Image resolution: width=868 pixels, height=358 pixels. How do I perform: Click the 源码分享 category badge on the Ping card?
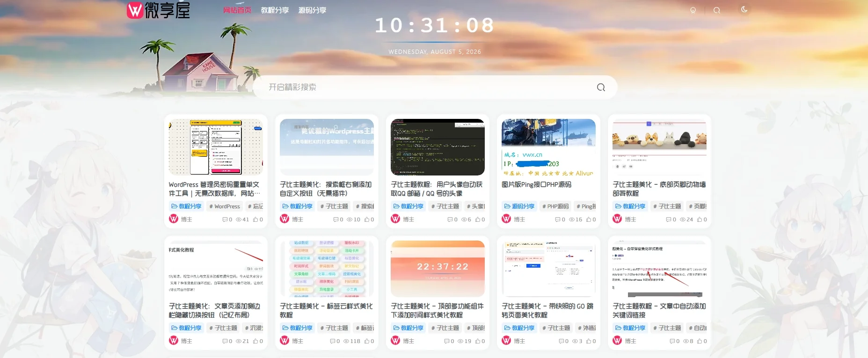pyautogui.click(x=519, y=206)
